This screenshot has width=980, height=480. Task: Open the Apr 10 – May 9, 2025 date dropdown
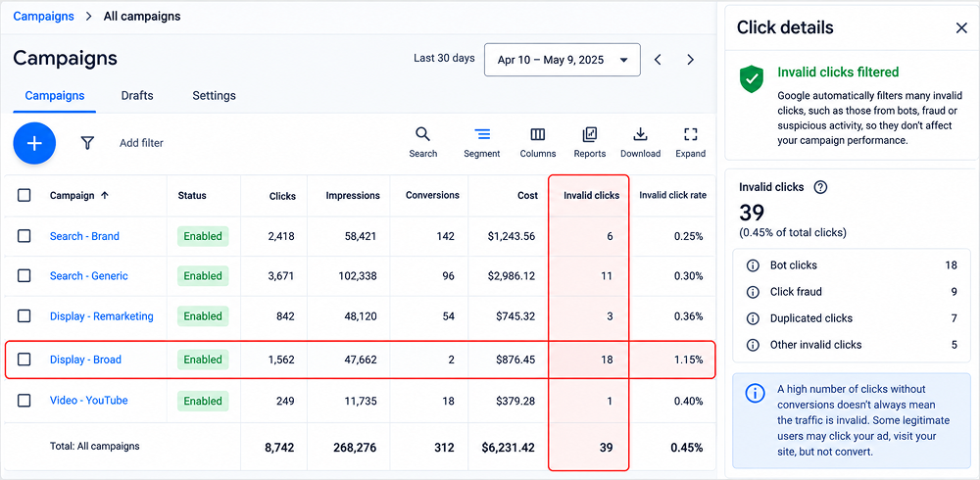(562, 60)
